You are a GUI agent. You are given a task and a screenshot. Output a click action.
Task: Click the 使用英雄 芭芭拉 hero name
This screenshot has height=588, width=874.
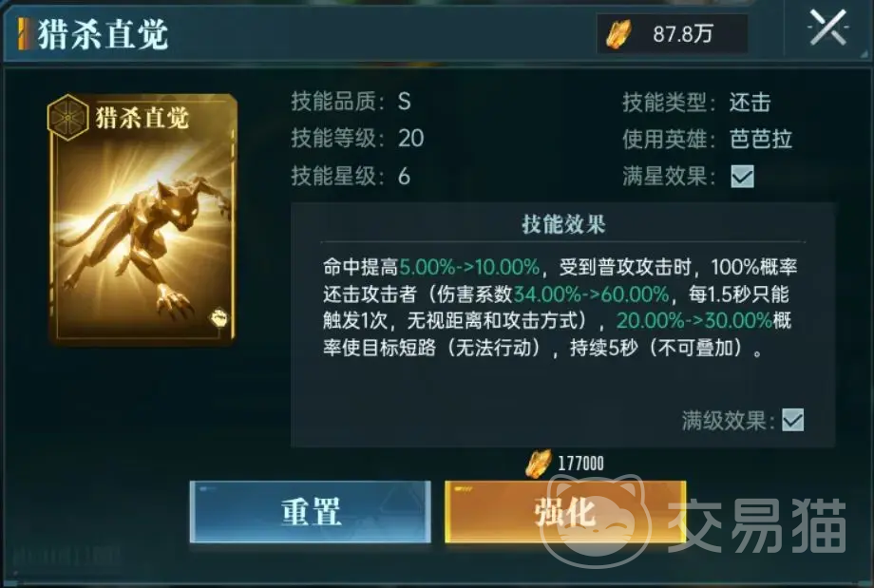760,139
